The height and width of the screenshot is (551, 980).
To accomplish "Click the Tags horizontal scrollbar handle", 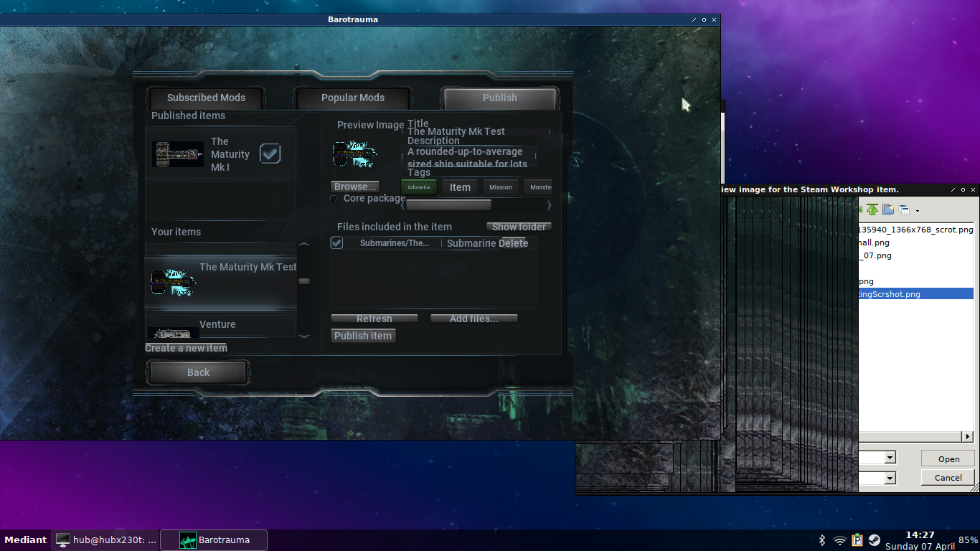I will click(448, 205).
